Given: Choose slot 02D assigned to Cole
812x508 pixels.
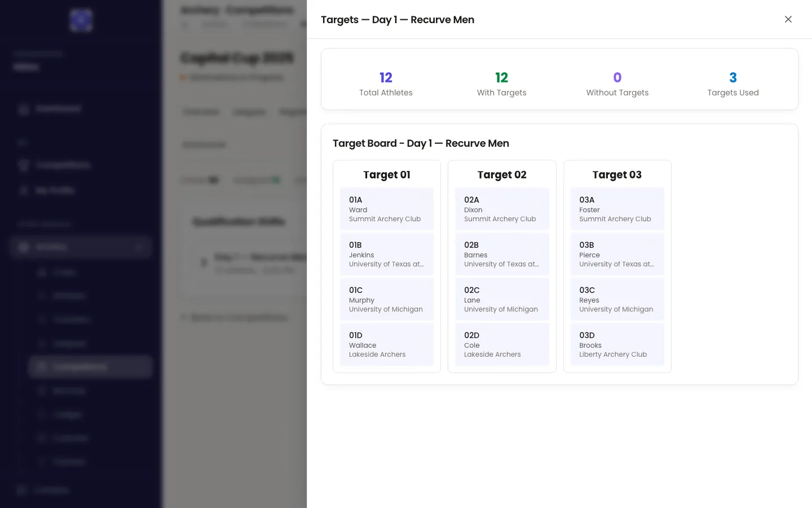Looking at the screenshot, I should coord(502,344).
